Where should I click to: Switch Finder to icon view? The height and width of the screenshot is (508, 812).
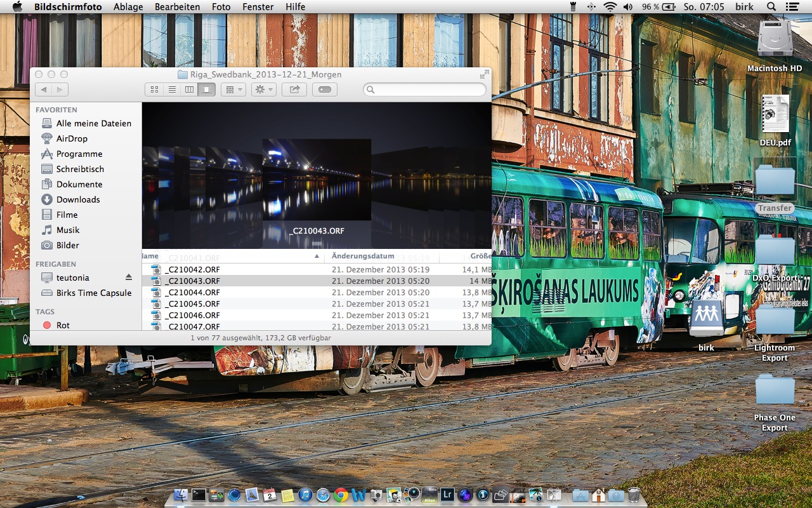click(154, 90)
